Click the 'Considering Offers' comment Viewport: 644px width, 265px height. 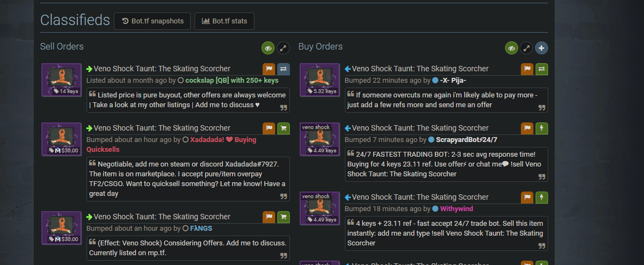tap(188, 248)
